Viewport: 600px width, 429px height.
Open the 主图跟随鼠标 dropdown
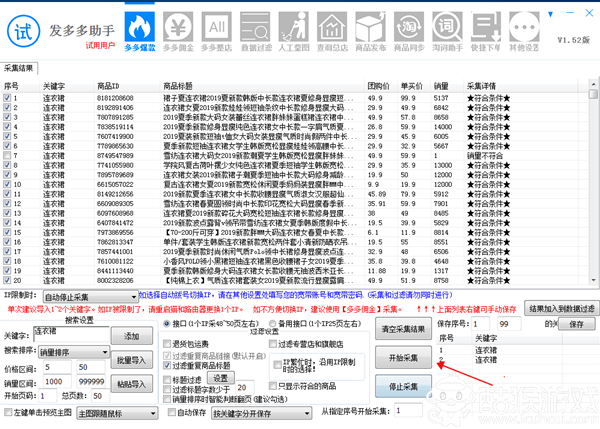pos(117,413)
